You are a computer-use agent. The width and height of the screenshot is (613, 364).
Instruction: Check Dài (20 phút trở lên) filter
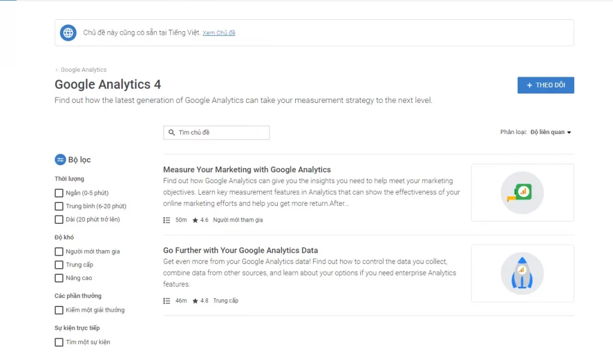[x=59, y=219]
